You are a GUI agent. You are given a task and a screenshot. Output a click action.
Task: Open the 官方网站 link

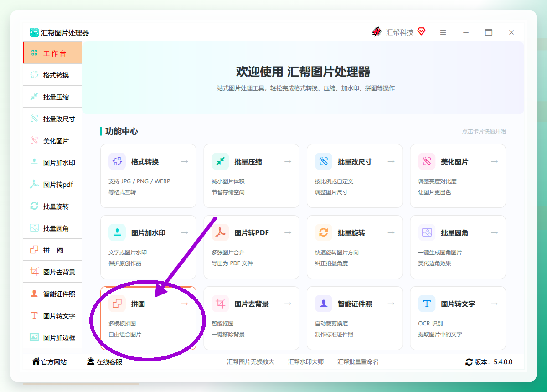[49, 361]
